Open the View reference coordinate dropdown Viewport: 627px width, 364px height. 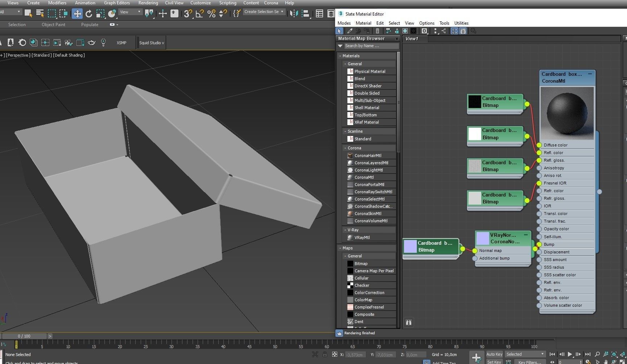130,12
